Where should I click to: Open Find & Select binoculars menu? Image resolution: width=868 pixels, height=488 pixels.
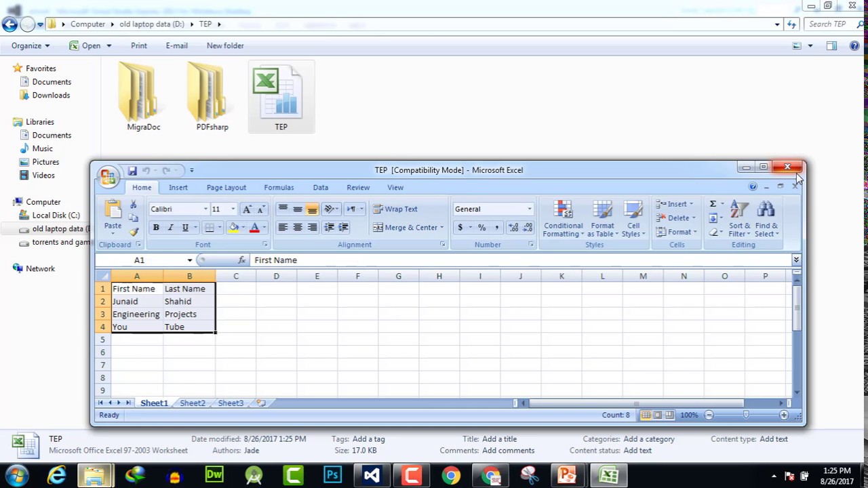pos(767,219)
